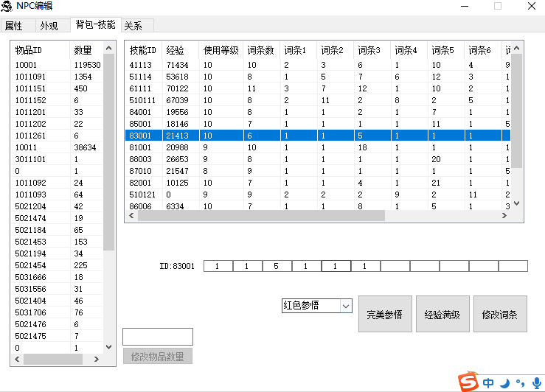Click the punctuation mode icon in IME bar
Image resolution: width=545 pixels, height=392 pixels.
pyautogui.click(x=521, y=383)
